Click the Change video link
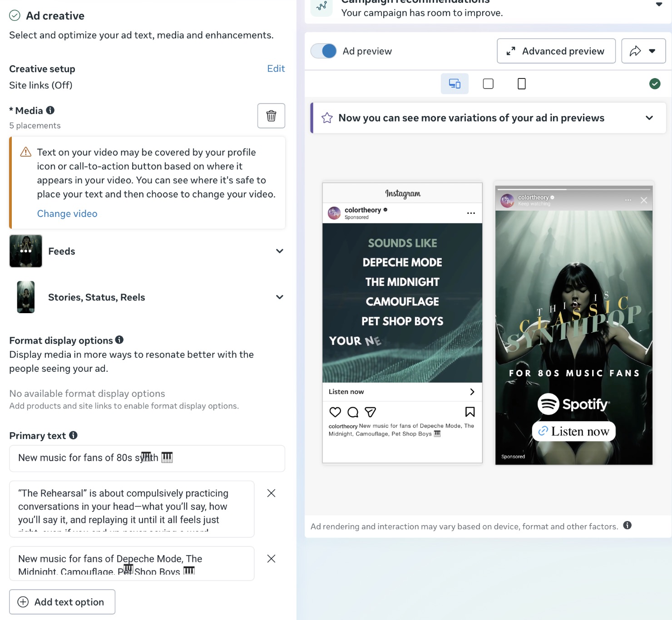 pyautogui.click(x=67, y=213)
